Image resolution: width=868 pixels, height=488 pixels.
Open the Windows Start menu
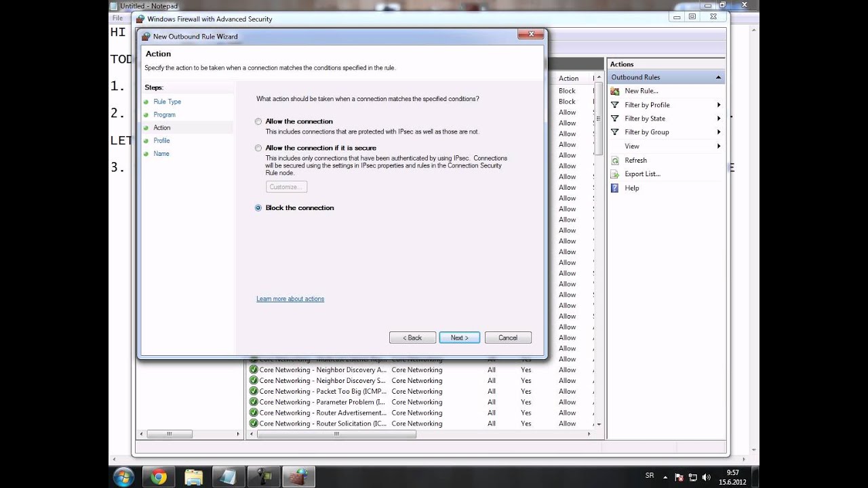coord(123,477)
